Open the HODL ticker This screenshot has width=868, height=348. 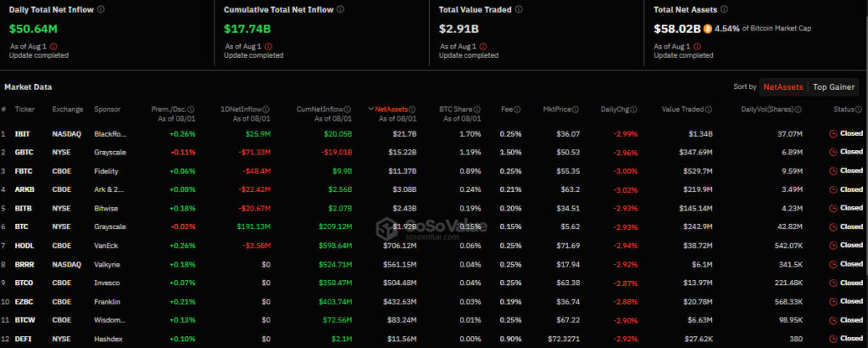pos(24,245)
